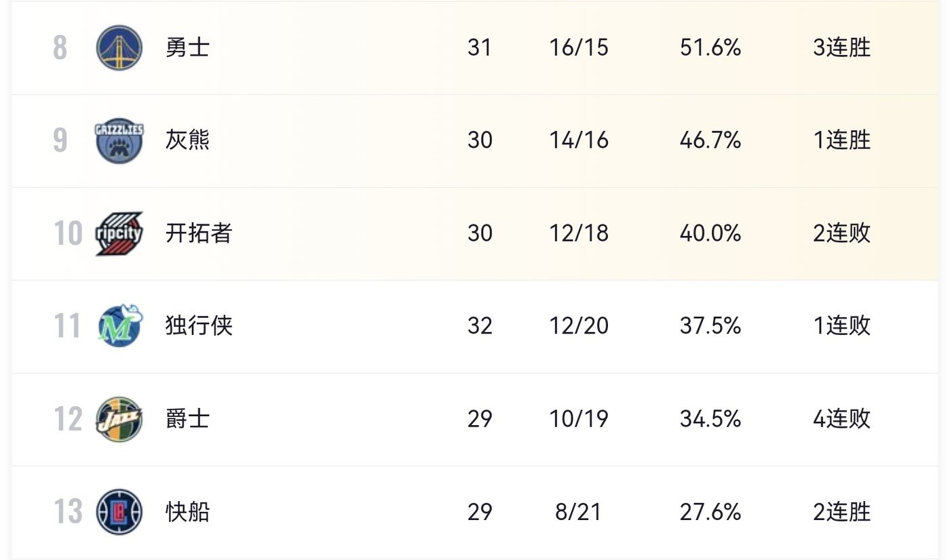The height and width of the screenshot is (560, 950).
Task: Click the 3连胜 streak for Warriors
Action: pos(841,47)
